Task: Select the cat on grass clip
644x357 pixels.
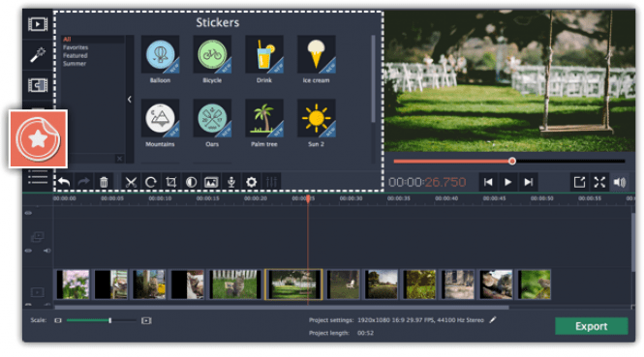Action: click(235, 284)
